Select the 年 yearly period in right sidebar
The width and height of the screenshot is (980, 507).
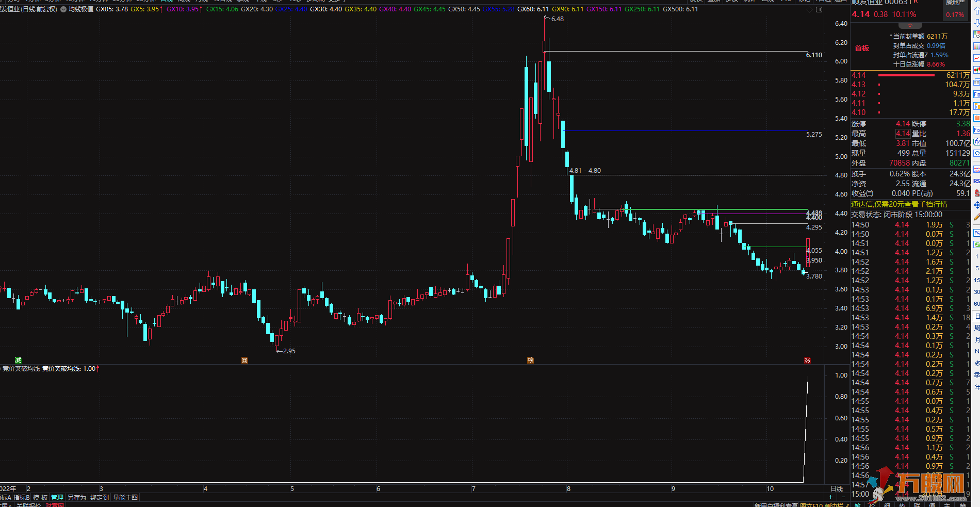[976, 387]
